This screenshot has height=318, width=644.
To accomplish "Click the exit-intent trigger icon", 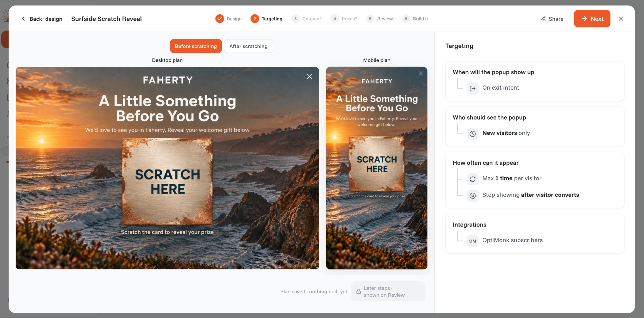I will pyautogui.click(x=472, y=88).
